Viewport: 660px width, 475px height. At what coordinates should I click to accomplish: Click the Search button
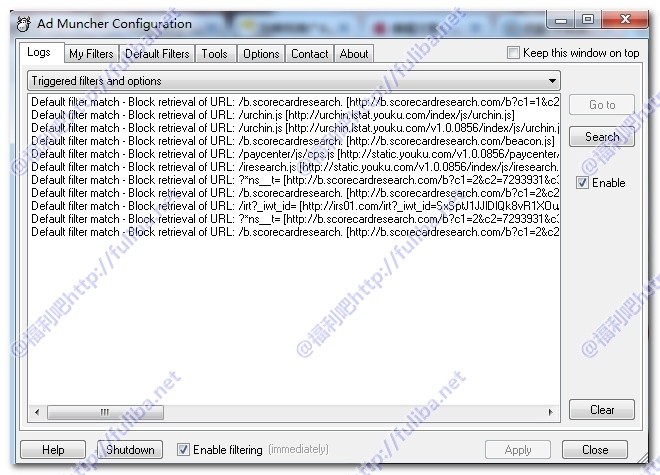601,137
